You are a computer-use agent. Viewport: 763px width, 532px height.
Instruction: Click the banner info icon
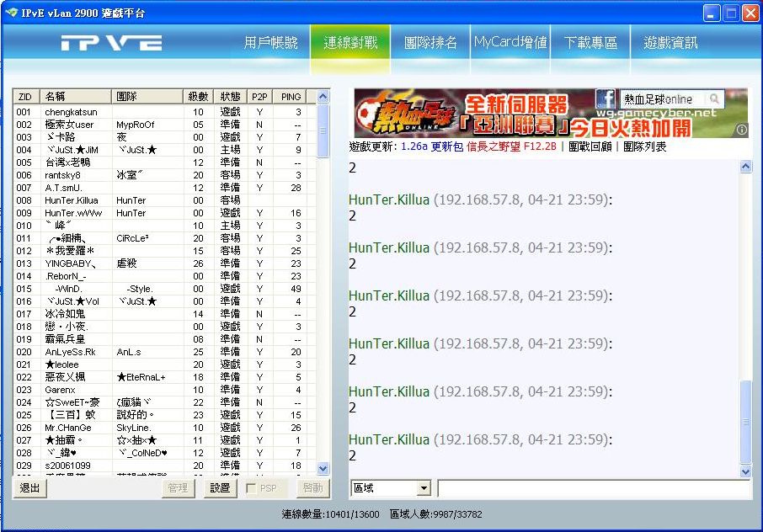(742, 130)
